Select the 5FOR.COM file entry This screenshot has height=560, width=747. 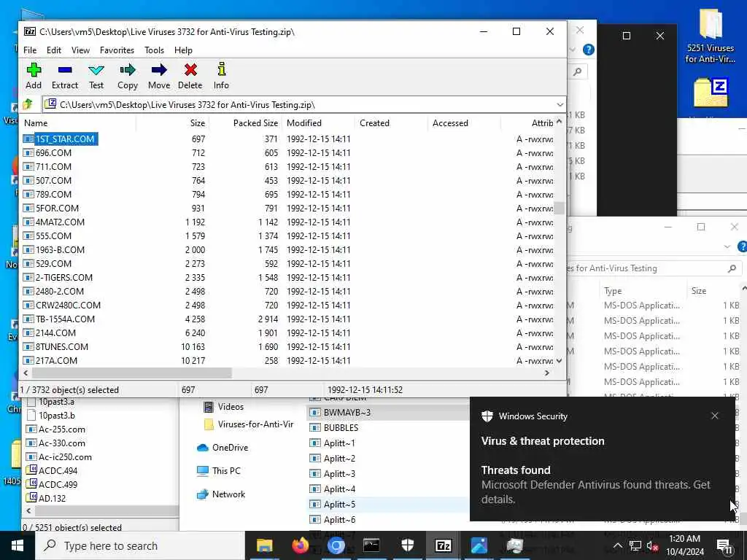289,208
